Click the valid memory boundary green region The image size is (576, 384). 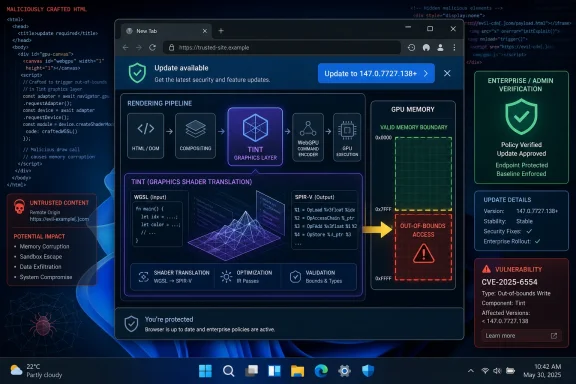pyautogui.click(x=423, y=174)
